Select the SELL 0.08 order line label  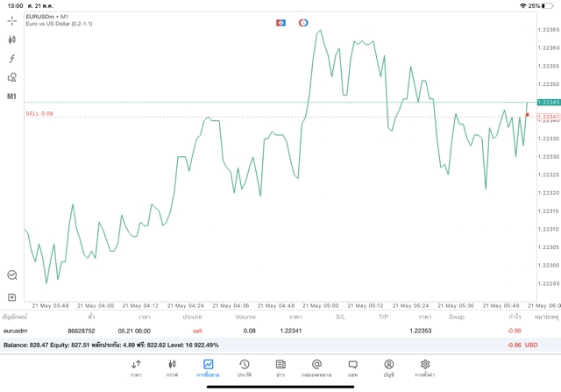[x=39, y=113]
